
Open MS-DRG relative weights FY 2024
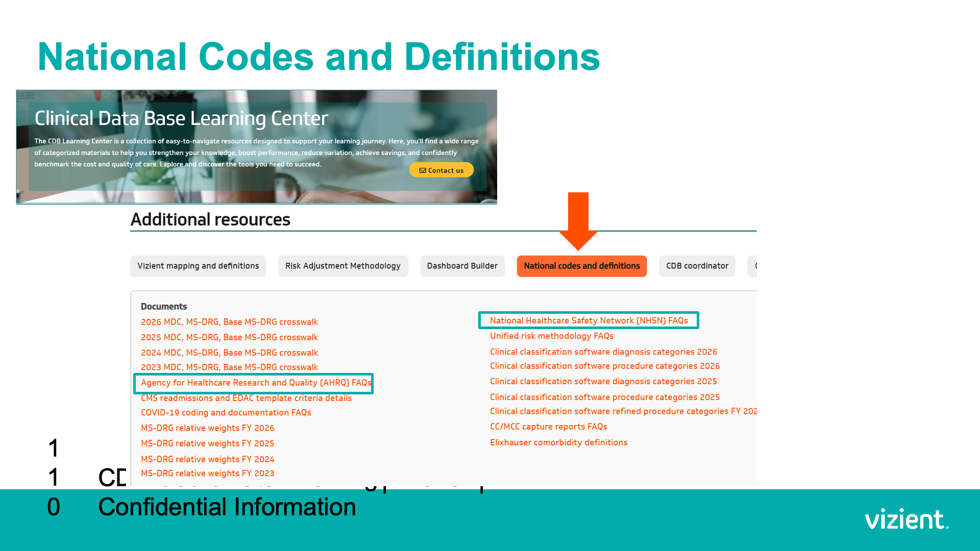pos(207,459)
